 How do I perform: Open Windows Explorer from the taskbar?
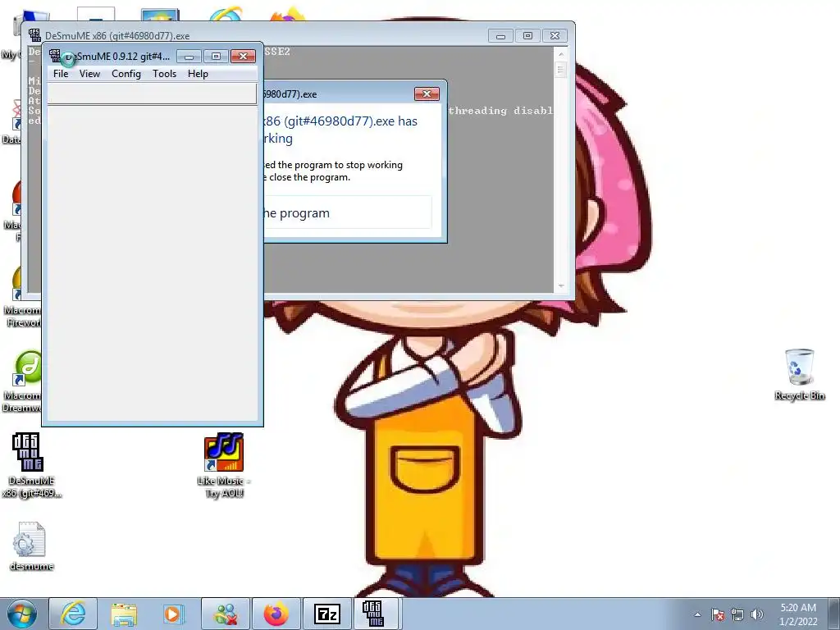124,614
